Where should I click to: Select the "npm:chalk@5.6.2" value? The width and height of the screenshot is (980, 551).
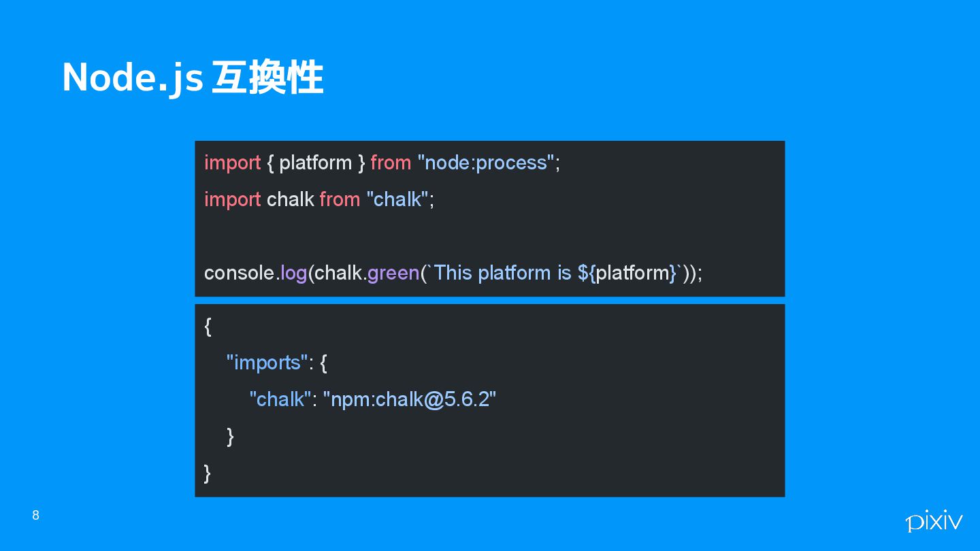click(x=410, y=399)
